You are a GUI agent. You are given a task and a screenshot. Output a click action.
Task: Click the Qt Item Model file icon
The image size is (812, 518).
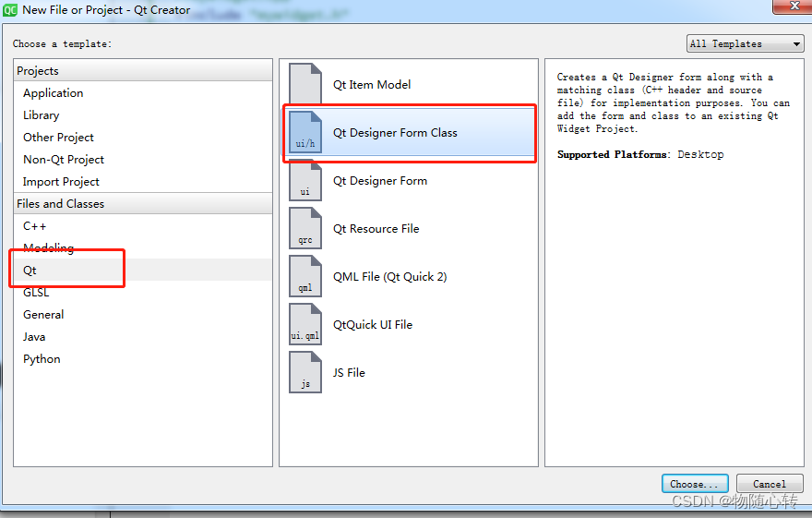coord(305,83)
